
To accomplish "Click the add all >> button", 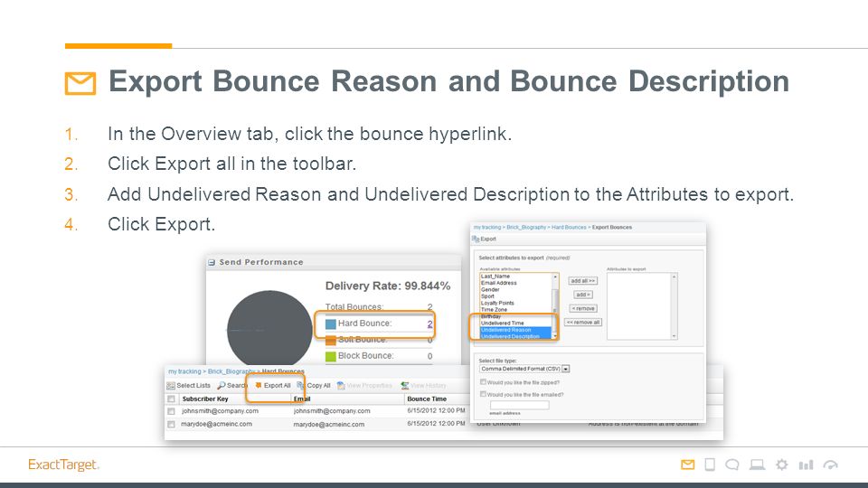I will (x=583, y=281).
